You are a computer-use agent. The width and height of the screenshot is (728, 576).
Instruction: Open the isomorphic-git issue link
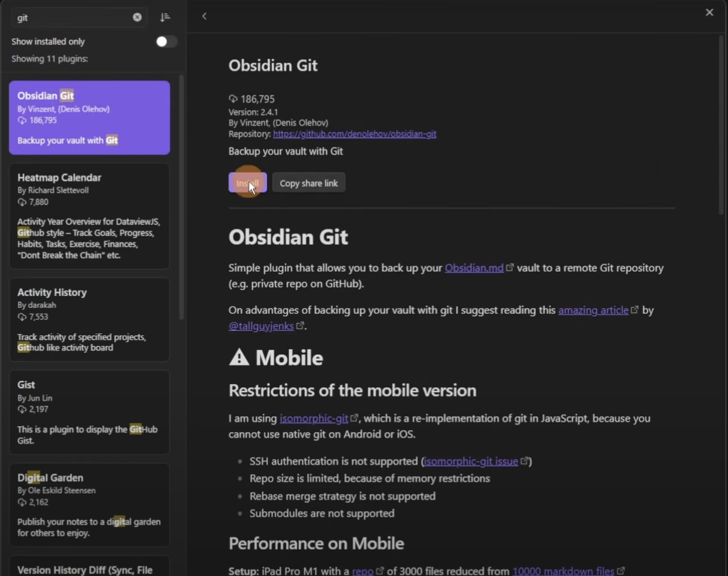[471, 461]
